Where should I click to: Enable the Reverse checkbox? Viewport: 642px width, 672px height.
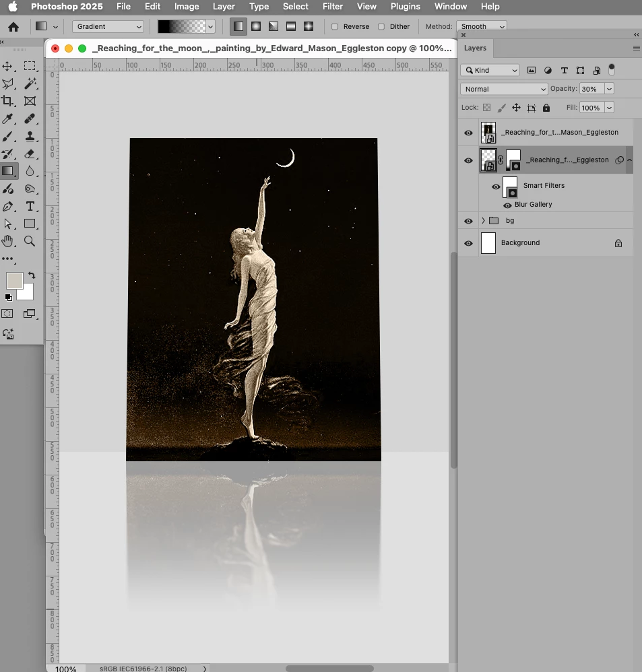335,26
